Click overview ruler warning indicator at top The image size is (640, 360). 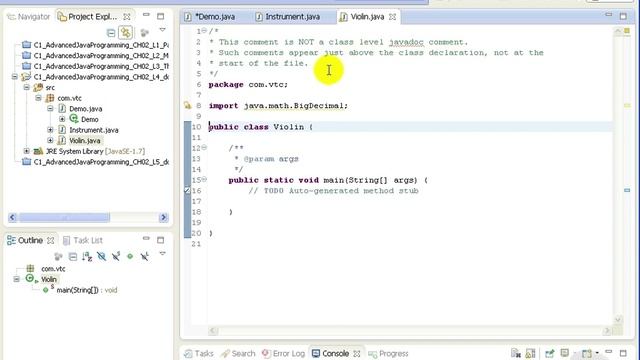(627, 31)
